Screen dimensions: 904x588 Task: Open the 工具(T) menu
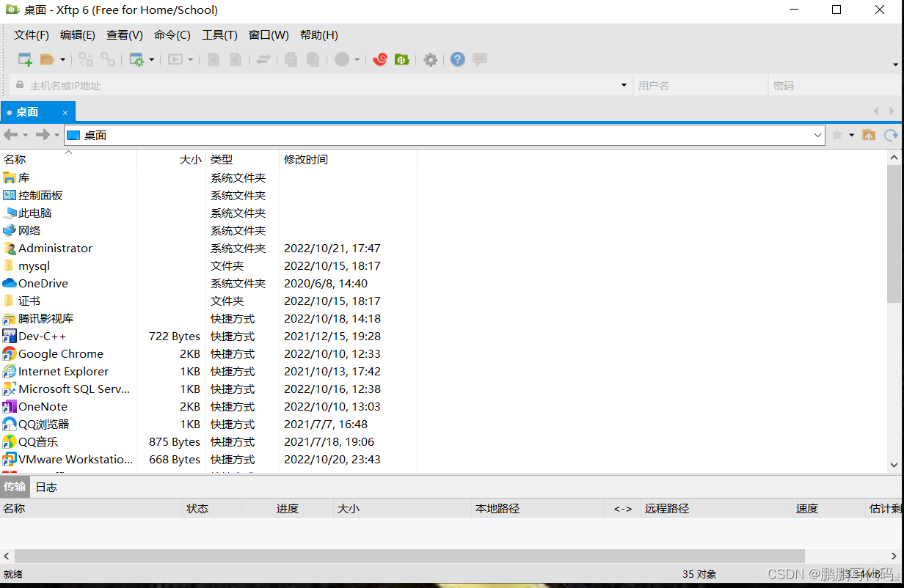click(x=220, y=34)
